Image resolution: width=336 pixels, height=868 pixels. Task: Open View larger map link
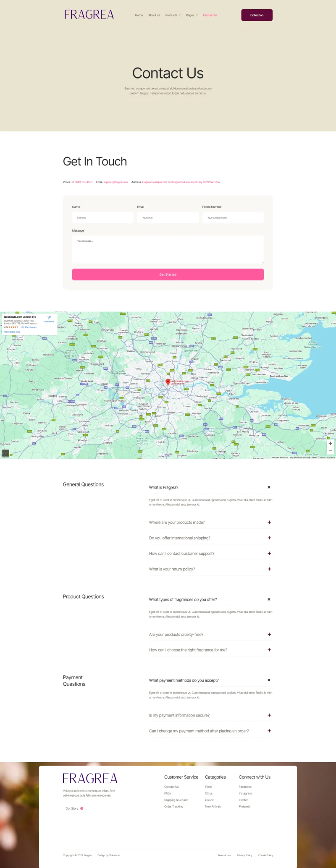click(x=12, y=332)
